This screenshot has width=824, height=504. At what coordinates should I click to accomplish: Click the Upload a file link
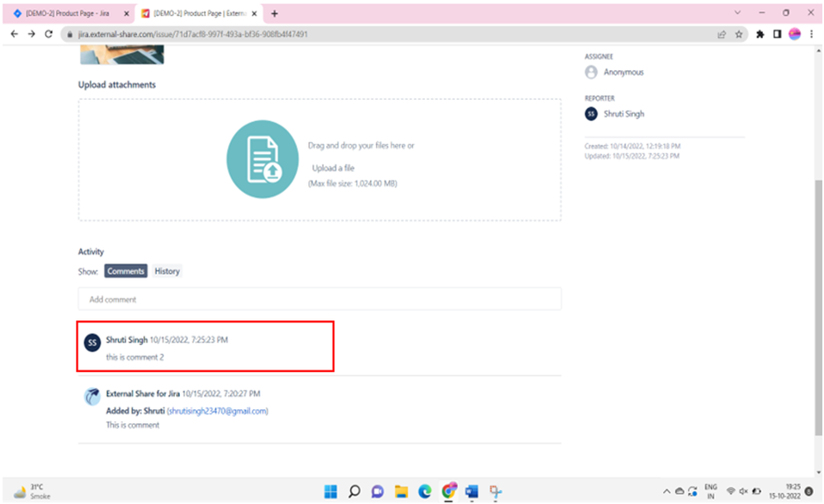click(334, 168)
